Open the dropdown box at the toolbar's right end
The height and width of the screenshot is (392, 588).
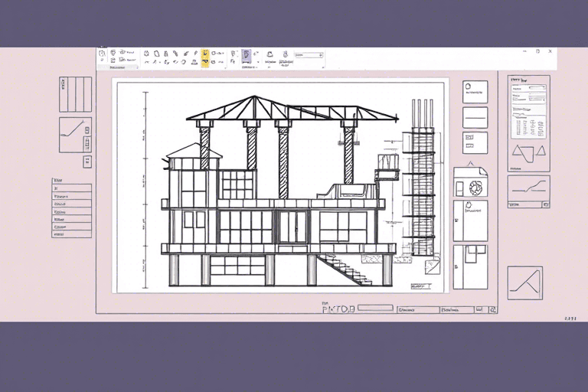tap(309, 55)
